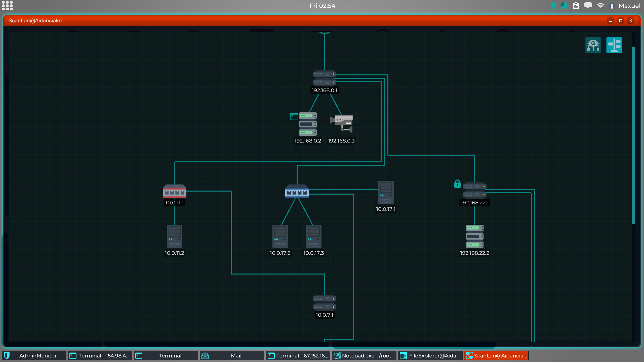Viewport: 644px width, 362px height.
Task: Click the red switch 10.0.11.1
Action: point(174,191)
